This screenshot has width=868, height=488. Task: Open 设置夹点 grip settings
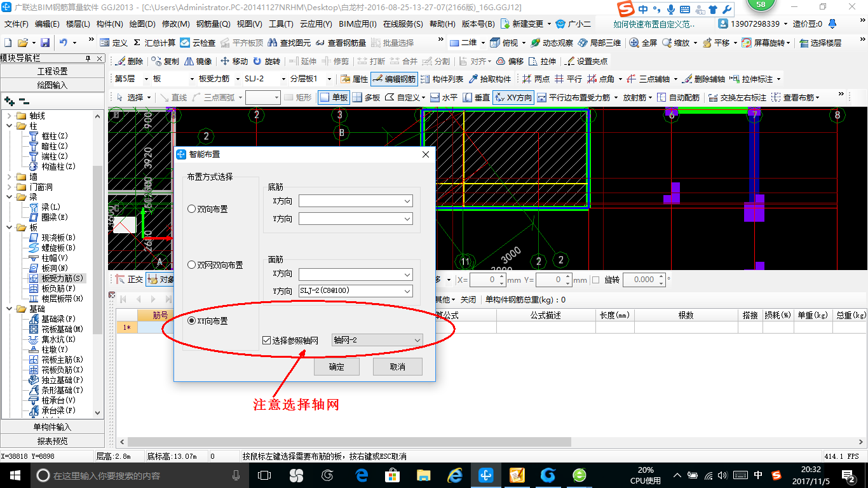587,61
